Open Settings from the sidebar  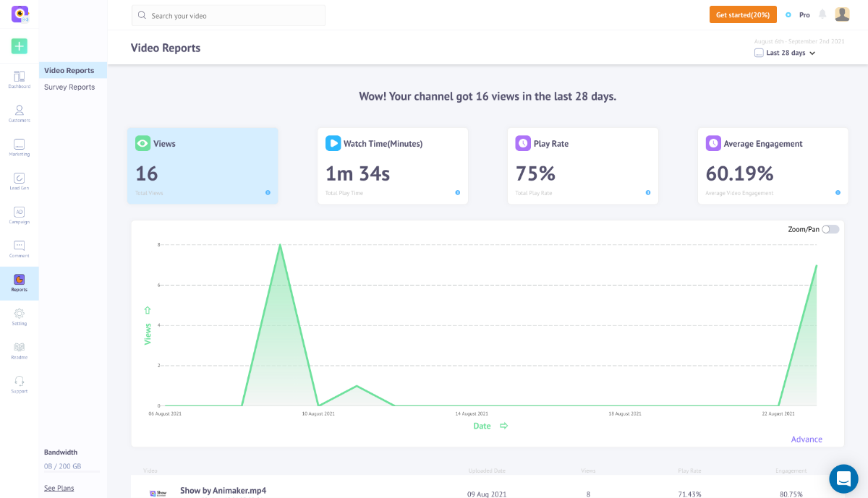tap(19, 316)
